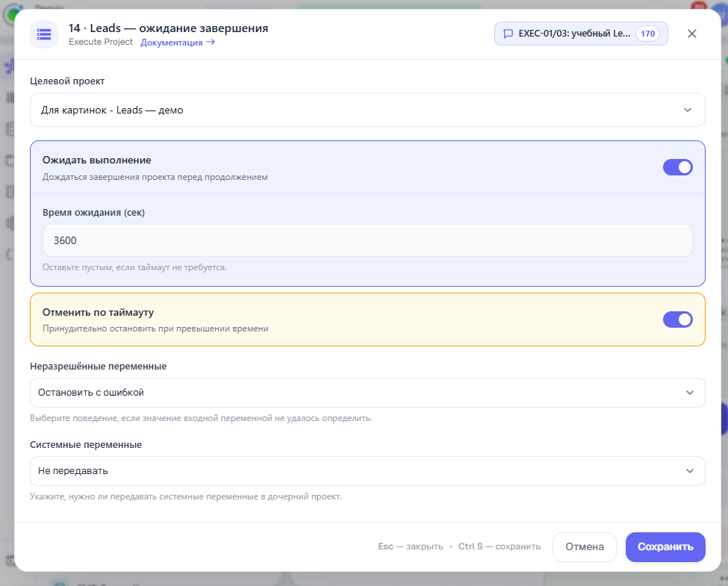Click the 'Принудительно остановить при превышении времени' description
Screen dimensions: 728x586
point(155,328)
